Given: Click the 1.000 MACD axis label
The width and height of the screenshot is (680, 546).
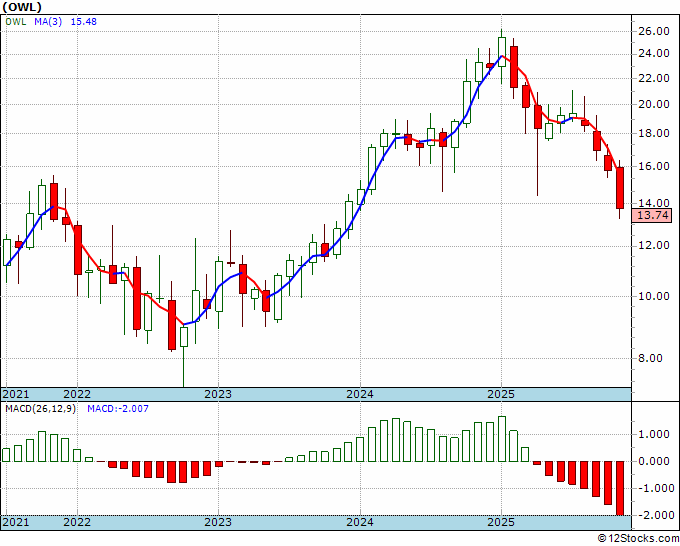Looking at the screenshot, I should 656,435.
